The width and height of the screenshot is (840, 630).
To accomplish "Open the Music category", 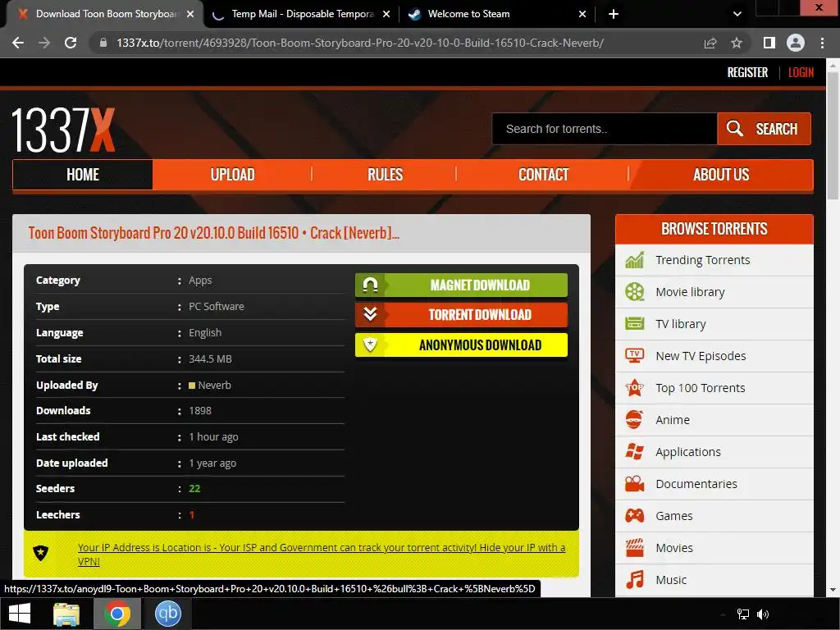I will pos(714,580).
